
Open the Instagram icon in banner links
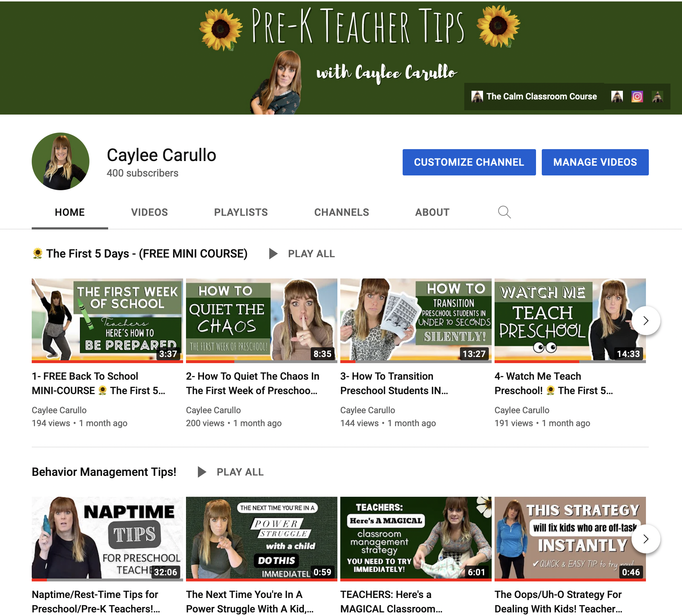pyautogui.click(x=637, y=97)
